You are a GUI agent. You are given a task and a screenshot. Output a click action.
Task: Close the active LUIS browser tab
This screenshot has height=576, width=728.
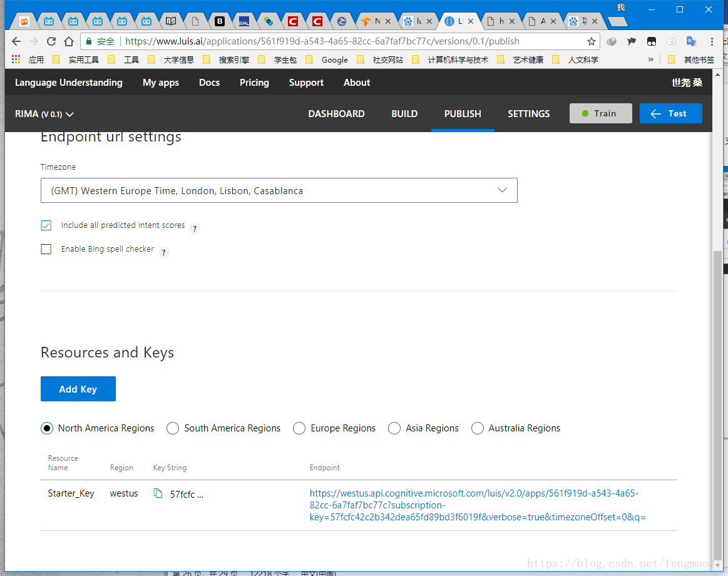470,21
